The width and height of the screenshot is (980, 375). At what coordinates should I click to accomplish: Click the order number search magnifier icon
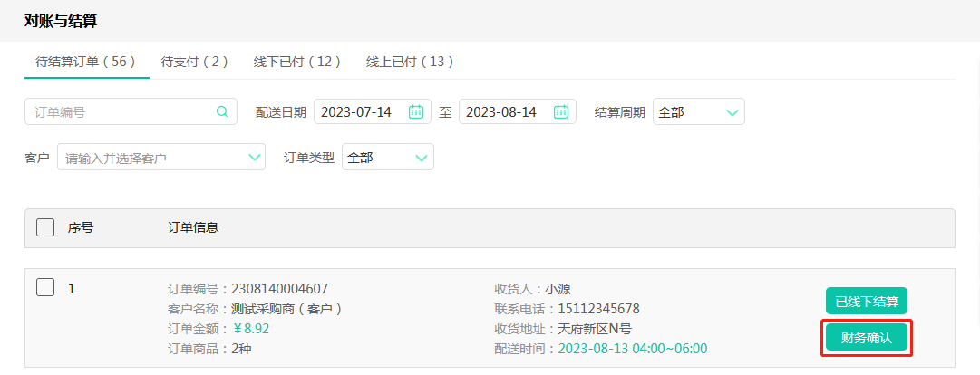222,112
